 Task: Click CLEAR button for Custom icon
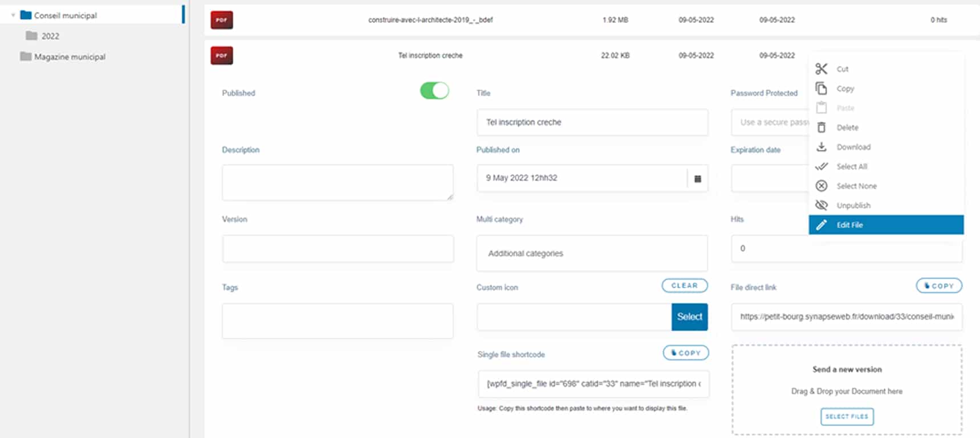click(685, 285)
